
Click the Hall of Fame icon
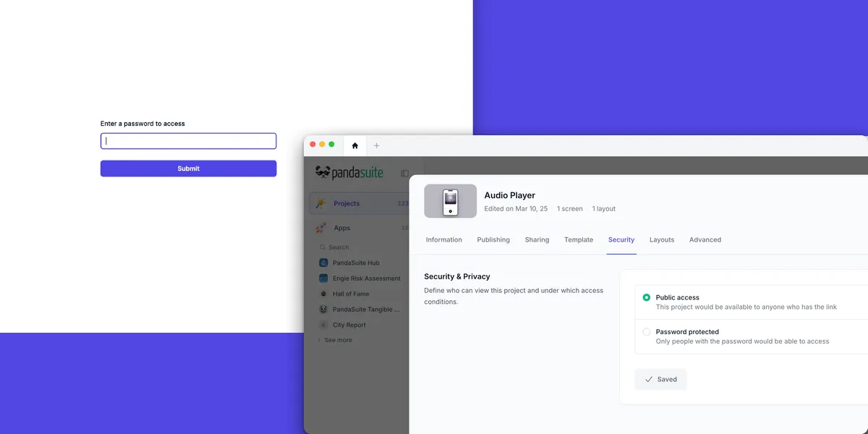point(323,294)
